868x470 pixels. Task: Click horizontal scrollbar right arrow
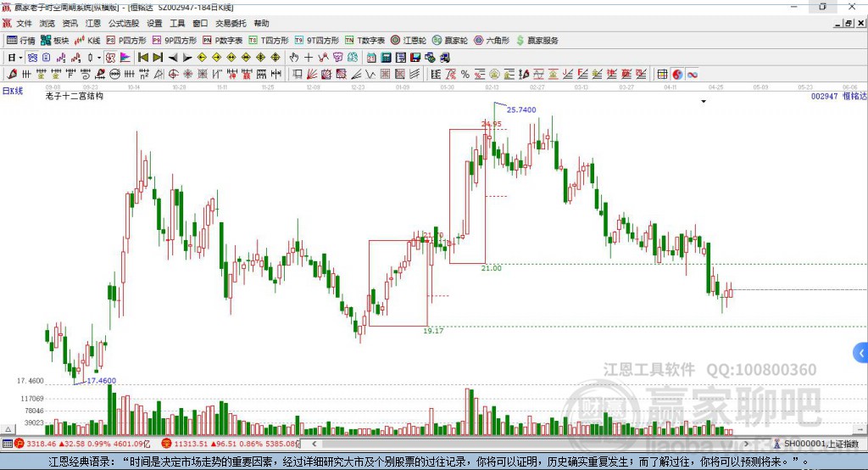click(x=746, y=444)
